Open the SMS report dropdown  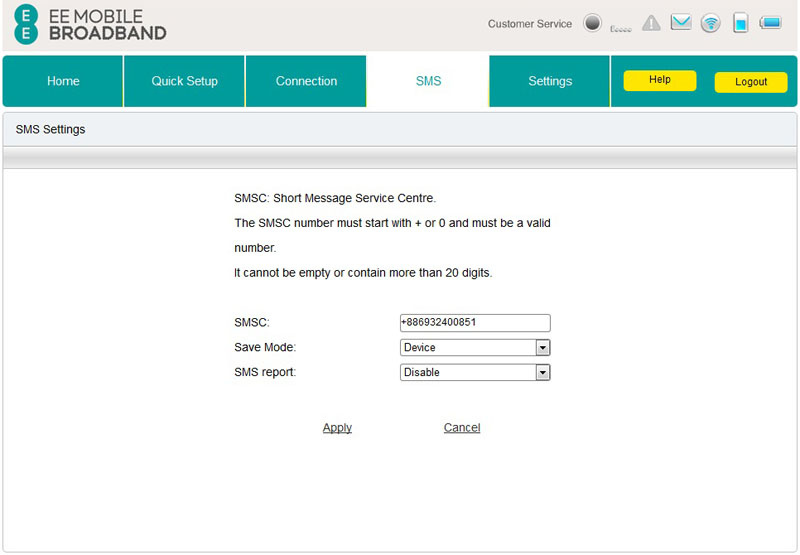coord(475,372)
